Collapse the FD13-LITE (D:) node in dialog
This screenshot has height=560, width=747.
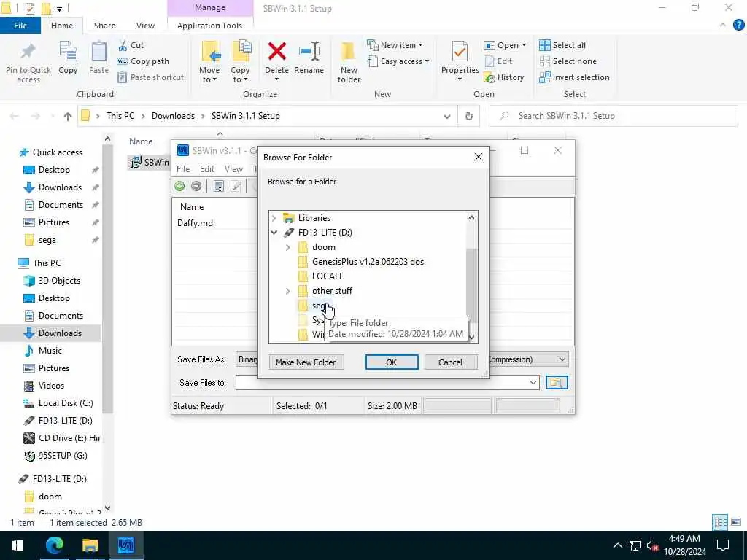274,233
